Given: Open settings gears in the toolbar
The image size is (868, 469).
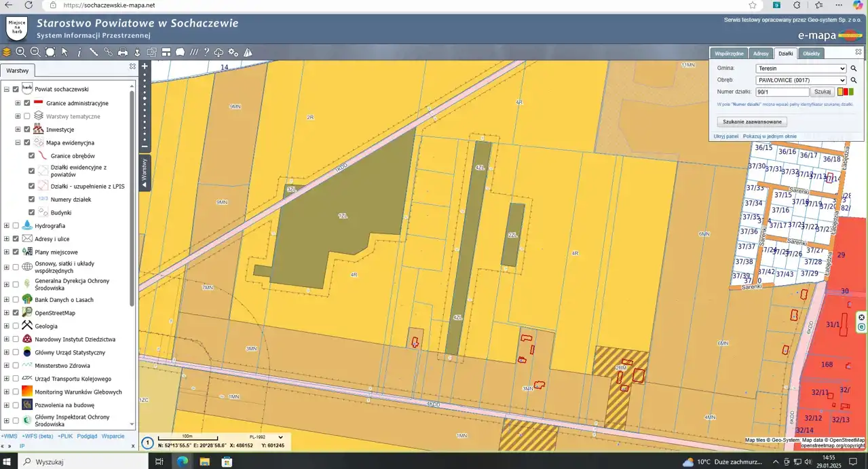Looking at the screenshot, I should pyautogui.click(x=233, y=52).
